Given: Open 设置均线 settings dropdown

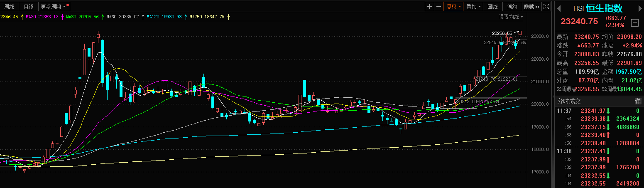Looking at the screenshot, I should click(511, 17).
